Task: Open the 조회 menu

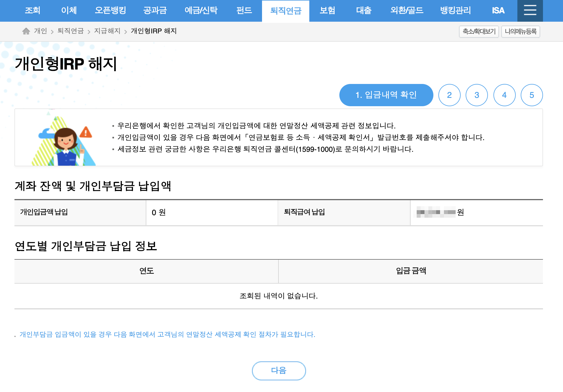Action: click(x=33, y=11)
